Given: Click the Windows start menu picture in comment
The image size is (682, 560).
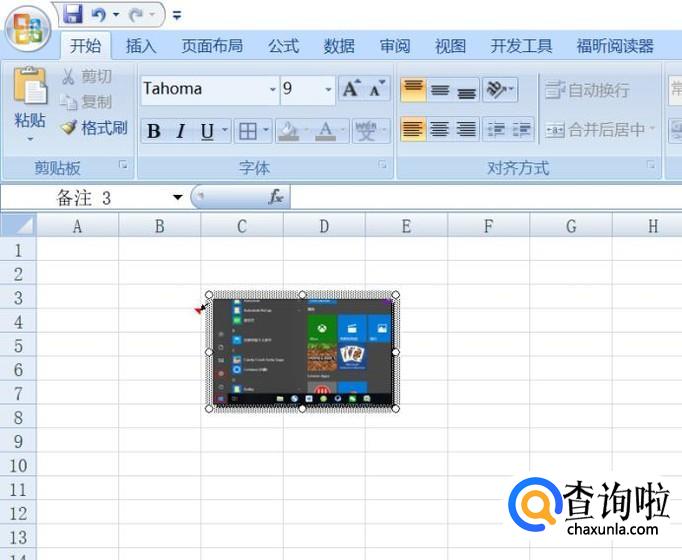Looking at the screenshot, I should tap(303, 352).
